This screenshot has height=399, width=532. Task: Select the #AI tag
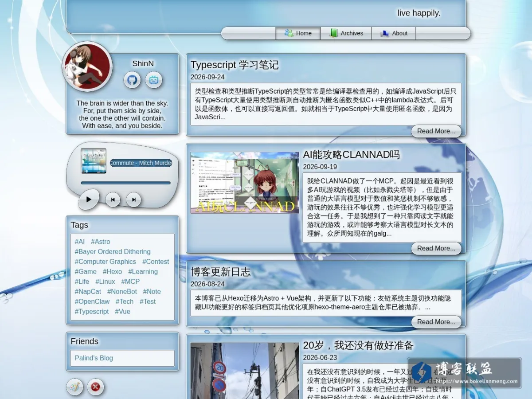pyautogui.click(x=80, y=242)
